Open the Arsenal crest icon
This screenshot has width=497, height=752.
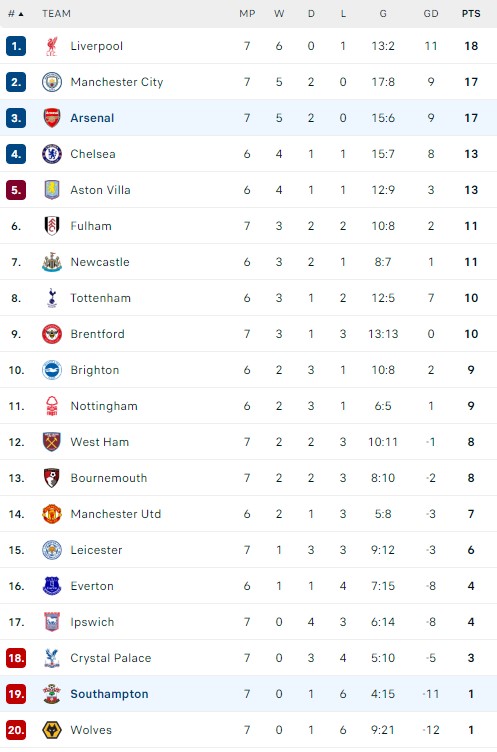coord(52,118)
